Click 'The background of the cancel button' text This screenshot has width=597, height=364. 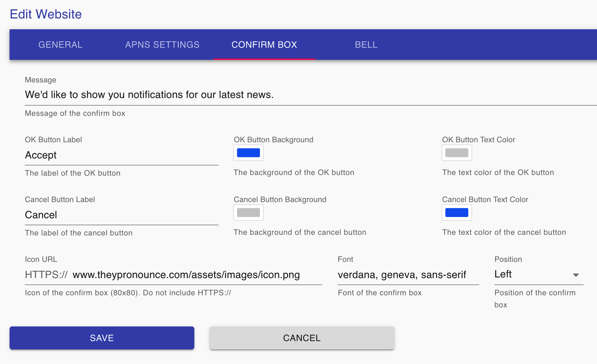[x=300, y=232]
